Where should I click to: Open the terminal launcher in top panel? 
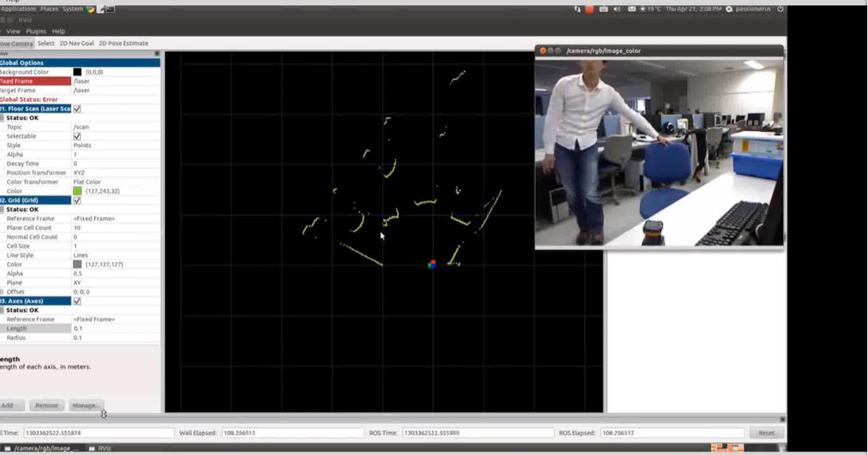tap(110, 9)
